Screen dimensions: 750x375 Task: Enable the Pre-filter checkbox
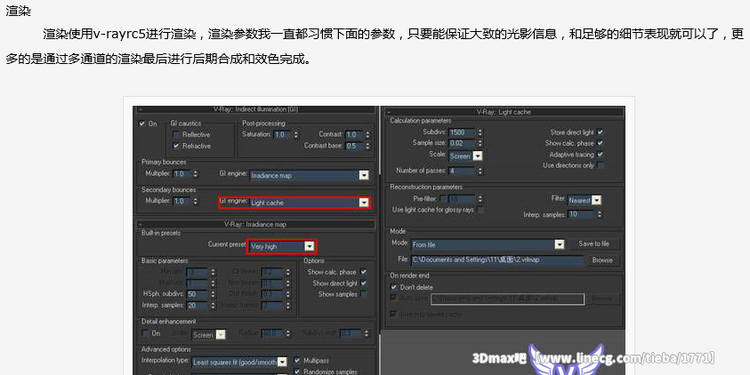[443, 198]
